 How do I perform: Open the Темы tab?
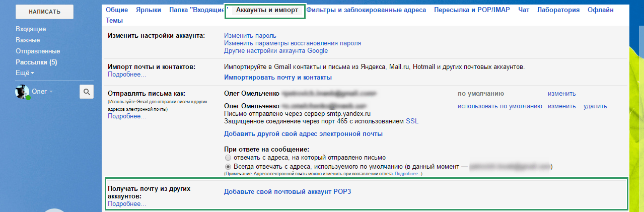pyautogui.click(x=115, y=20)
